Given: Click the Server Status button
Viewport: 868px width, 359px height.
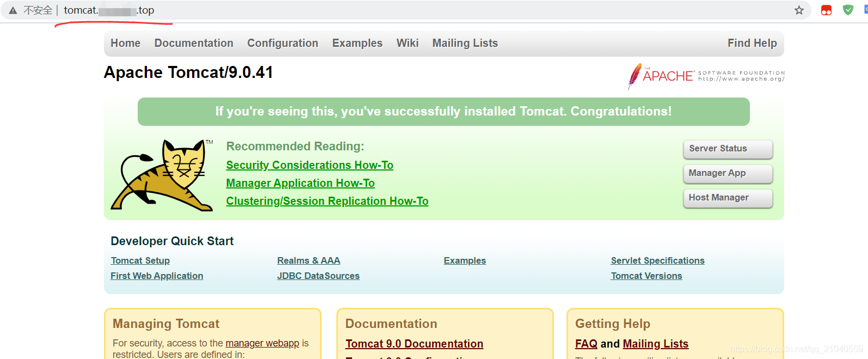Looking at the screenshot, I should tap(728, 149).
